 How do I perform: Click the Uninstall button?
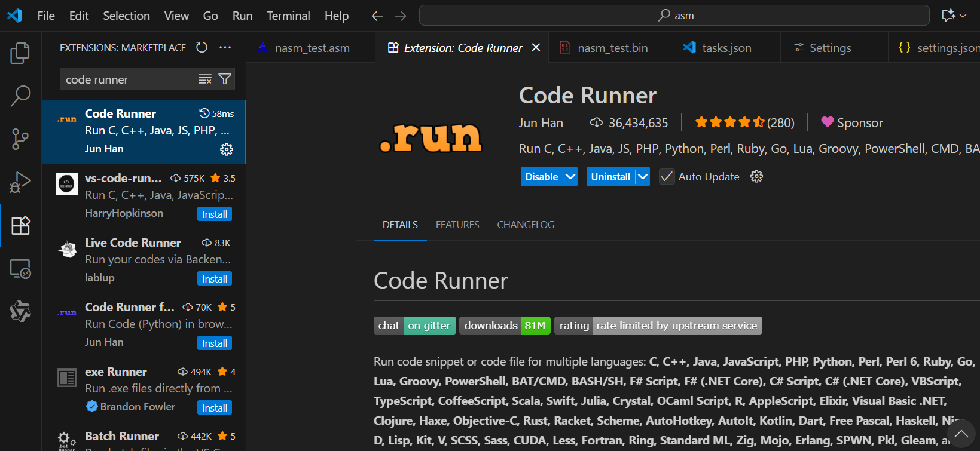[x=610, y=177]
